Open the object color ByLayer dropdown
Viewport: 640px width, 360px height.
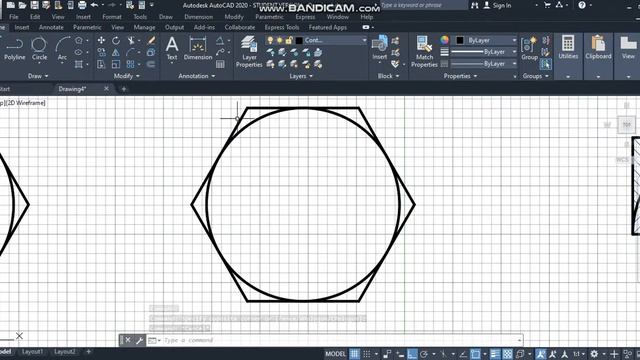pyautogui.click(x=514, y=40)
